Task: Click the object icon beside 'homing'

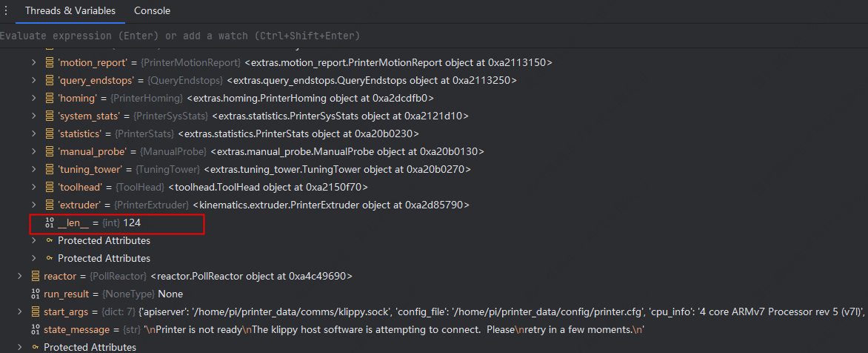Action: pyautogui.click(x=50, y=98)
